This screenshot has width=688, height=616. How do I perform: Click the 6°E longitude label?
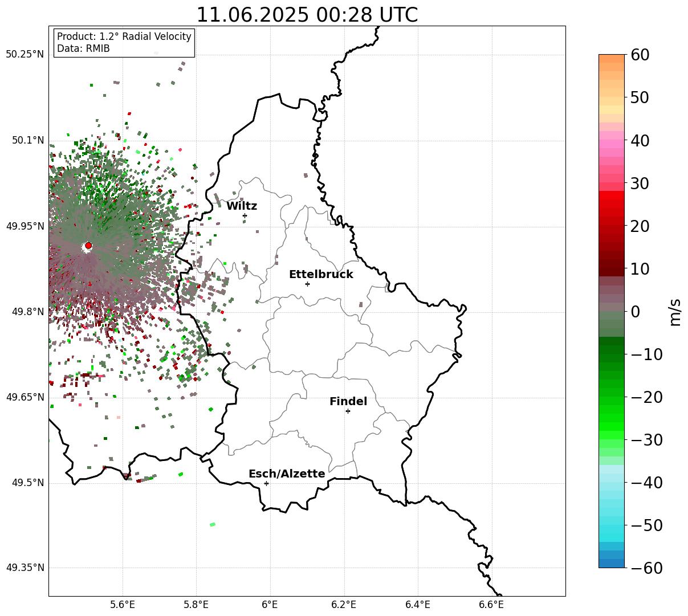[x=270, y=605]
